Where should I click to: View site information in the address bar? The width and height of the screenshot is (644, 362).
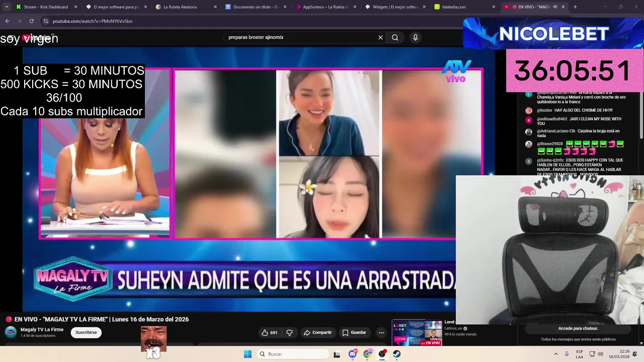46,21
